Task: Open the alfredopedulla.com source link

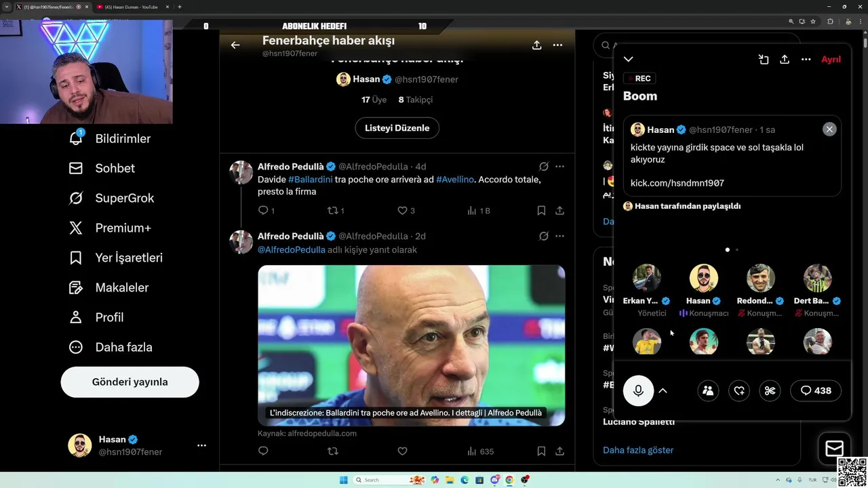Action: click(x=322, y=433)
